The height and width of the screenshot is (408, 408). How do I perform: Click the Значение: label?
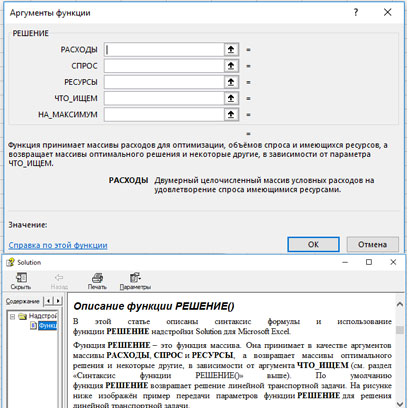pos(28,225)
